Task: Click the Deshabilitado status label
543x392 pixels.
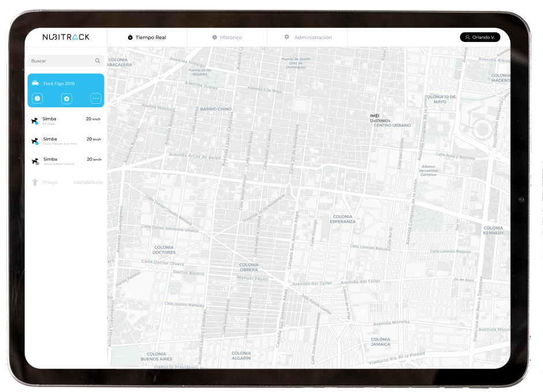Action: click(x=88, y=182)
